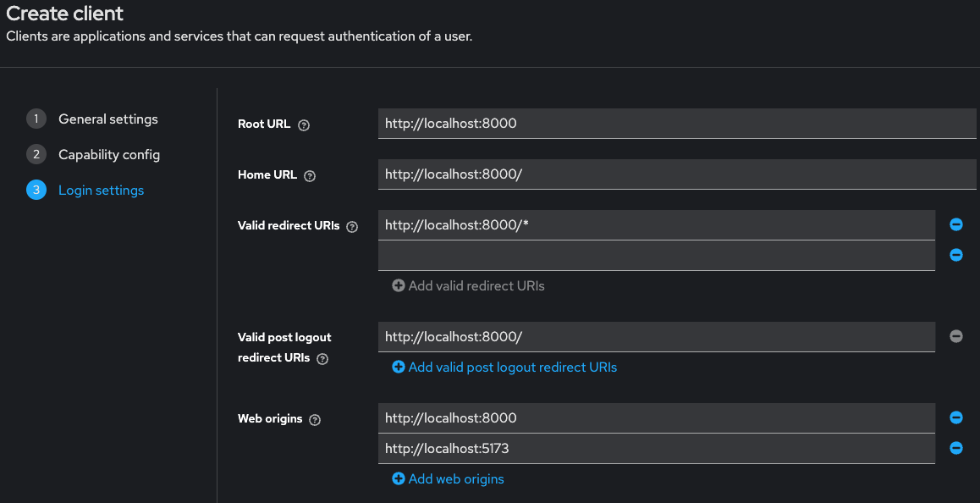Open help for Valid redirect URIs
Viewport: 980px width, 503px height.
352,227
